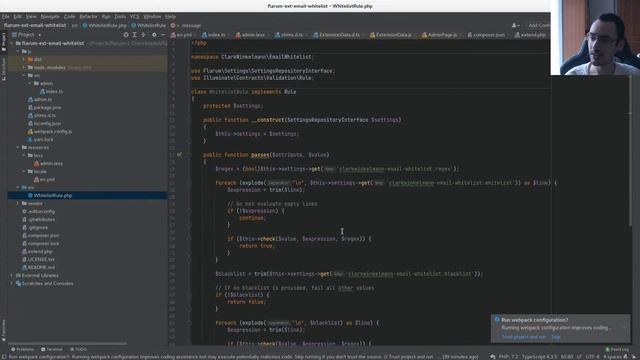Switch to the en.yml editor tab

(181, 35)
